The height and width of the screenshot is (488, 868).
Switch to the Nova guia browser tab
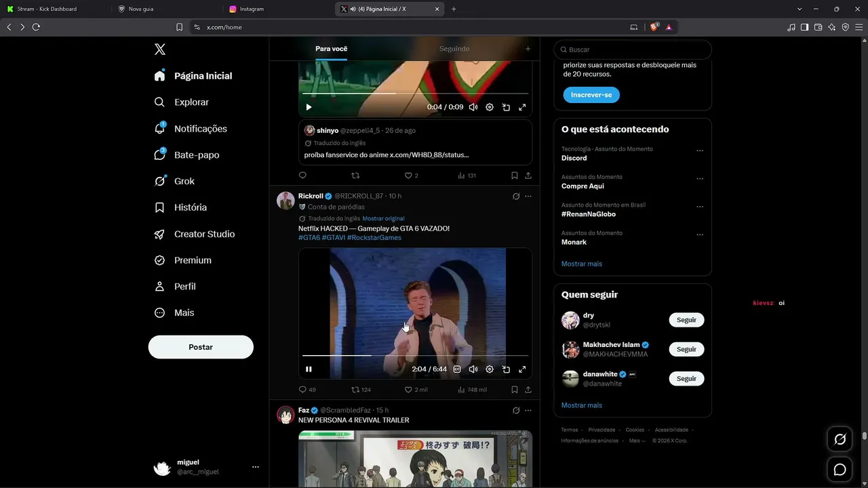pyautogui.click(x=166, y=9)
